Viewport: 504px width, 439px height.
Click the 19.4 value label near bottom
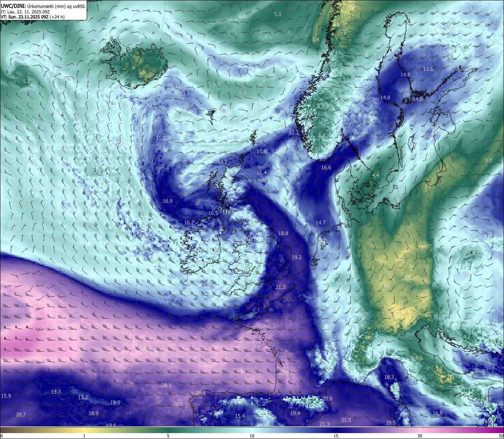295,413
